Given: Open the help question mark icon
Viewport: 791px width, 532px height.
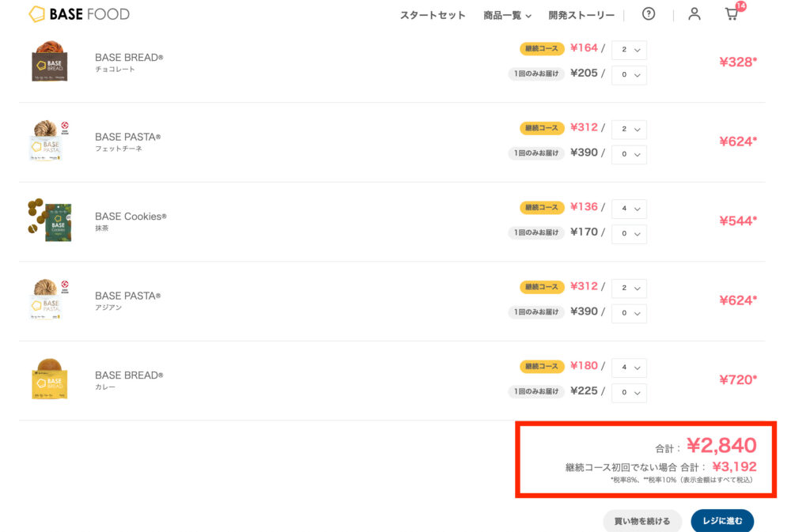Looking at the screenshot, I should tap(649, 14).
